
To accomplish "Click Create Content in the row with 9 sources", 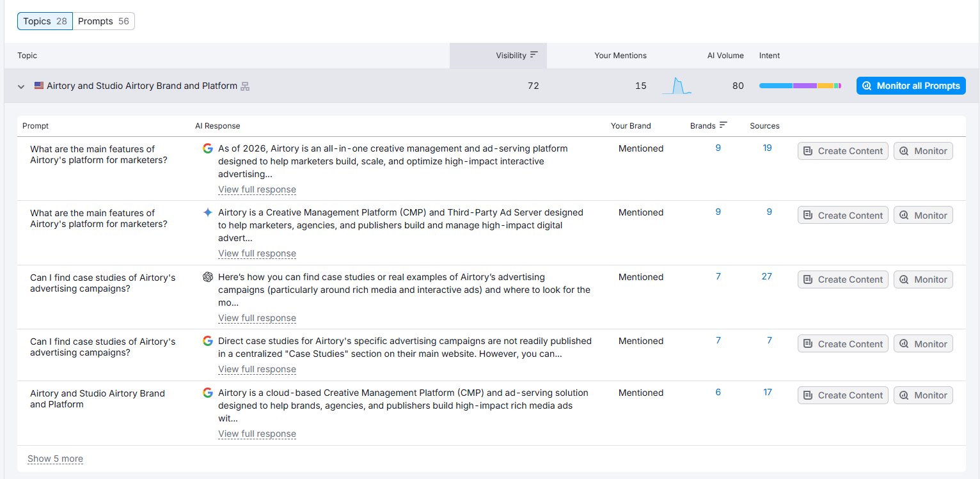I will (x=843, y=215).
